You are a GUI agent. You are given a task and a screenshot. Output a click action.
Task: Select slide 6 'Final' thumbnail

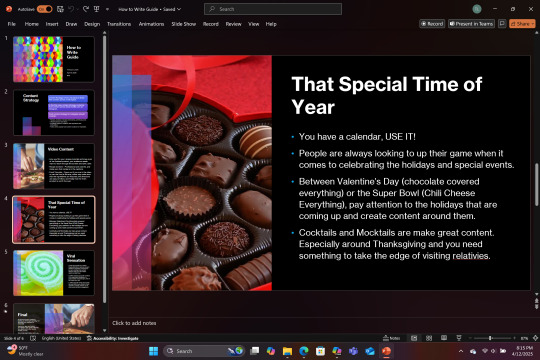click(x=54, y=319)
